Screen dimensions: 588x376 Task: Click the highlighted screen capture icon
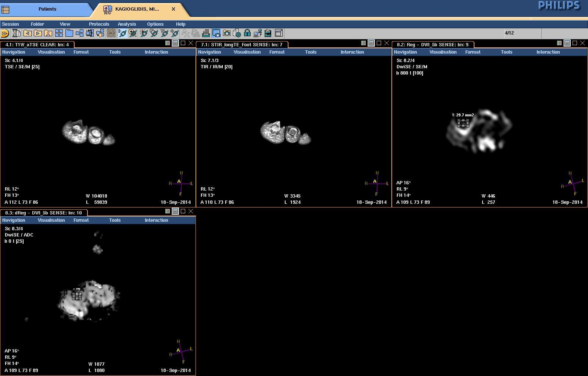pyautogui.click(x=216, y=33)
